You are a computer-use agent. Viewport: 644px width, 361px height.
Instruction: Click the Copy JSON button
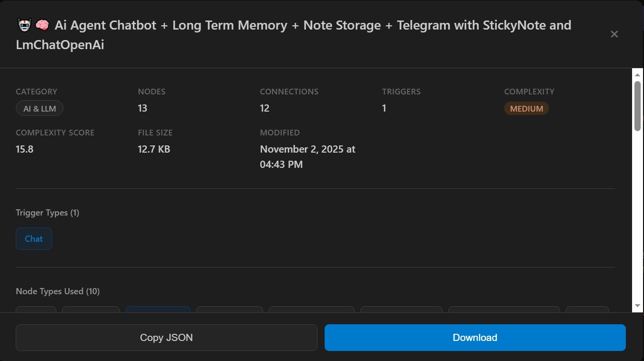coord(166,337)
